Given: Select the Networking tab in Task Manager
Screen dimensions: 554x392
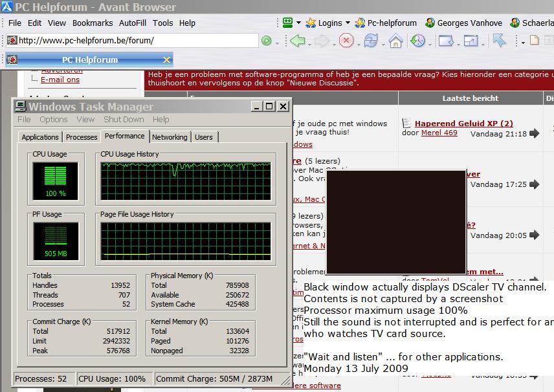Looking at the screenshot, I should click(x=170, y=137).
